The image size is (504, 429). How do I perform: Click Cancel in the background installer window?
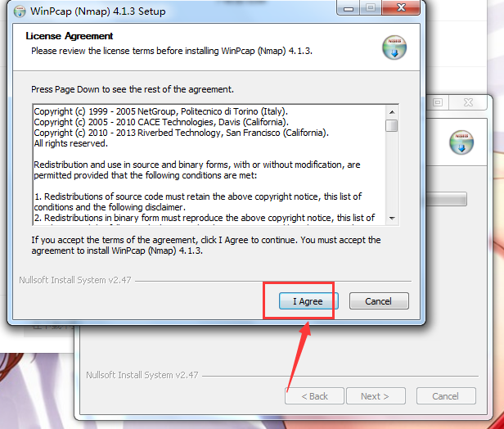[x=446, y=396]
